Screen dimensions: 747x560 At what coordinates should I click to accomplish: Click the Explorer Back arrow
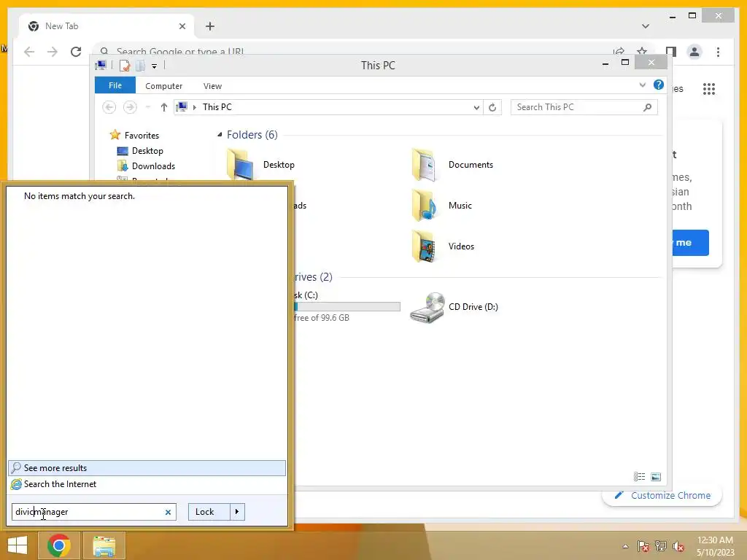point(109,107)
